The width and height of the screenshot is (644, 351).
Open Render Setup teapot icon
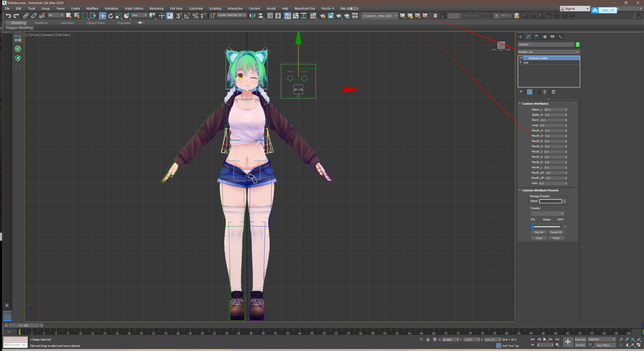(323, 16)
